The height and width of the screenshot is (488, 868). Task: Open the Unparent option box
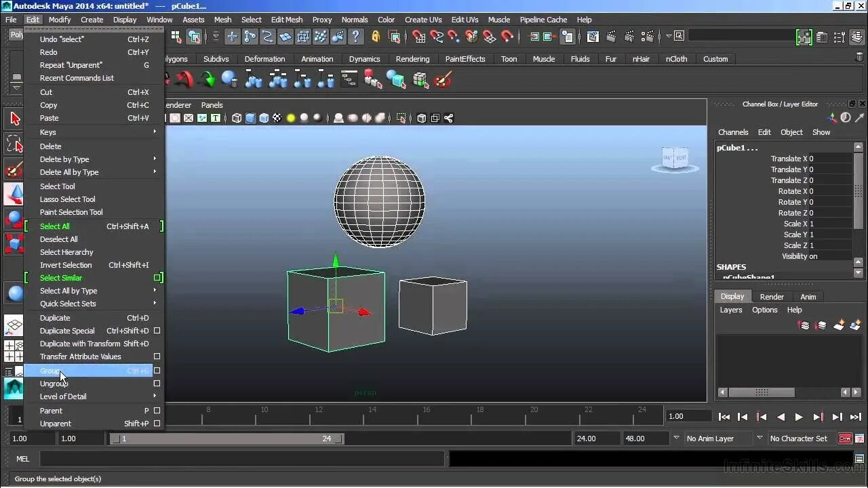click(x=157, y=424)
